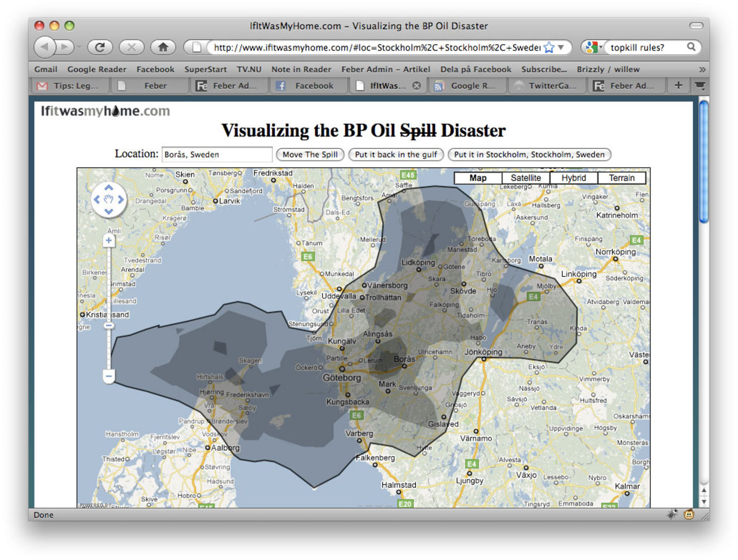Viewport: 738px width, 560px height.
Task: Switch map to Satellite view
Action: click(525, 178)
